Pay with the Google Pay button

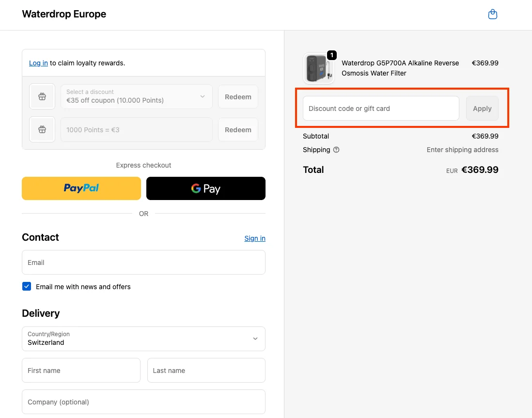[x=205, y=188]
